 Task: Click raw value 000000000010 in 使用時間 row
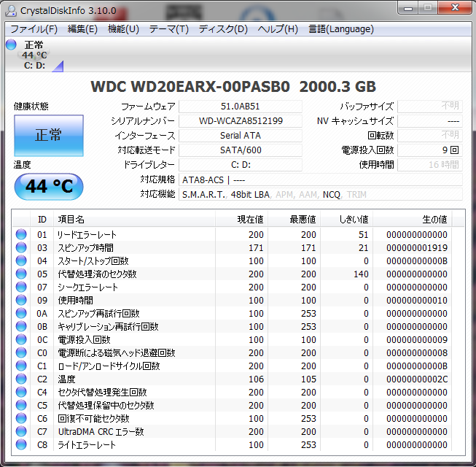[417, 301]
